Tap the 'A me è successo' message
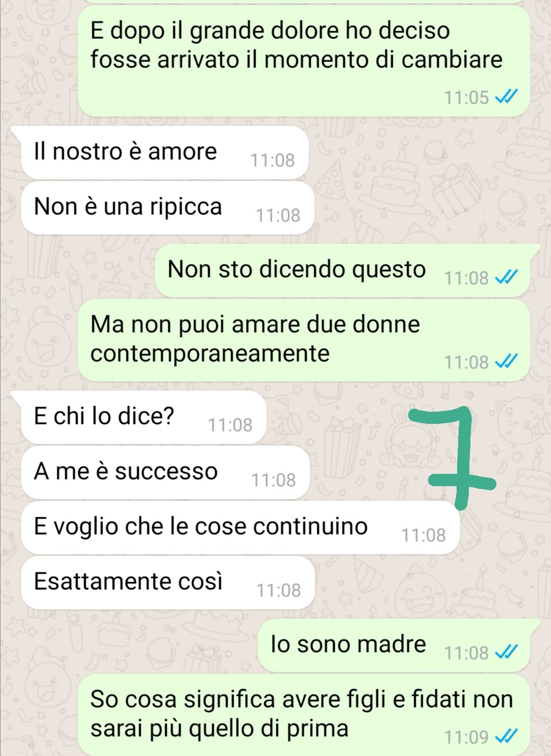The height and width of the screenshot is (756, 551). tap(165, 472)
